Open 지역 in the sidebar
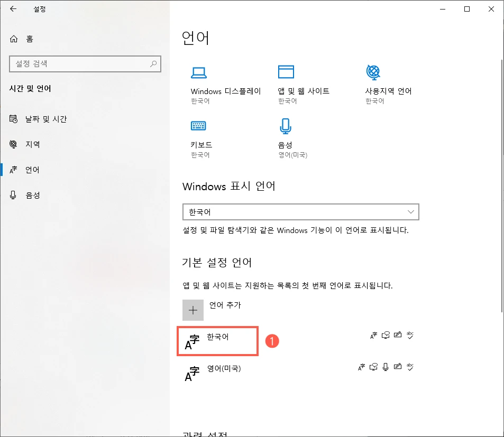 tap(85, 144)
